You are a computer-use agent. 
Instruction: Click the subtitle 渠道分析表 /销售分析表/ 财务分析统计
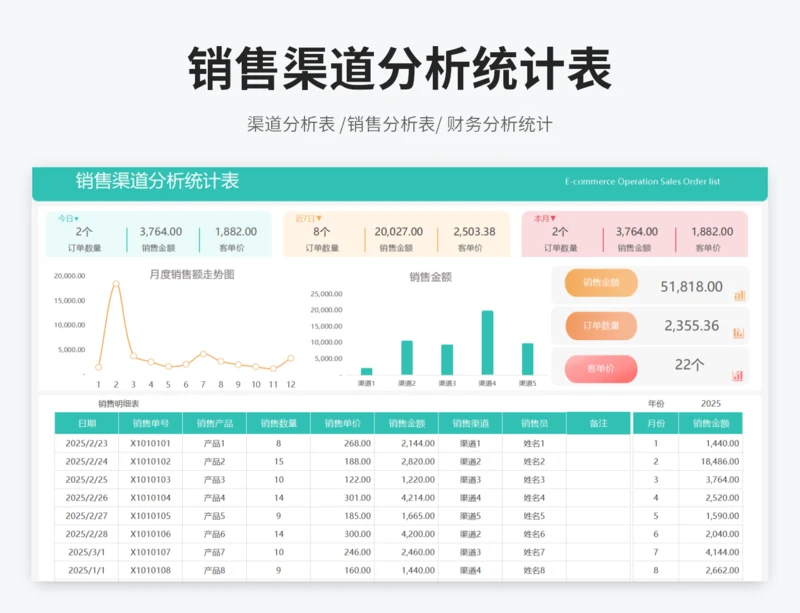tap(399, 124)
